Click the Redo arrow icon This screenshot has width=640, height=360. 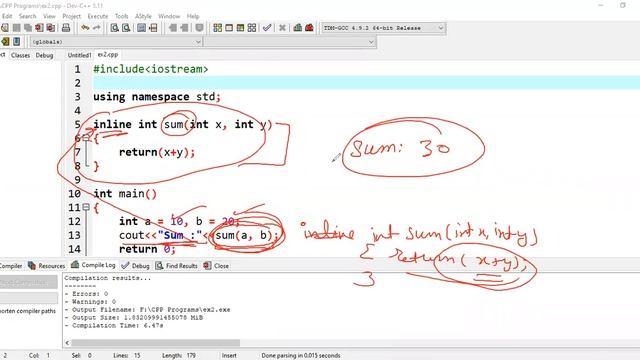(x=97, y=28)
